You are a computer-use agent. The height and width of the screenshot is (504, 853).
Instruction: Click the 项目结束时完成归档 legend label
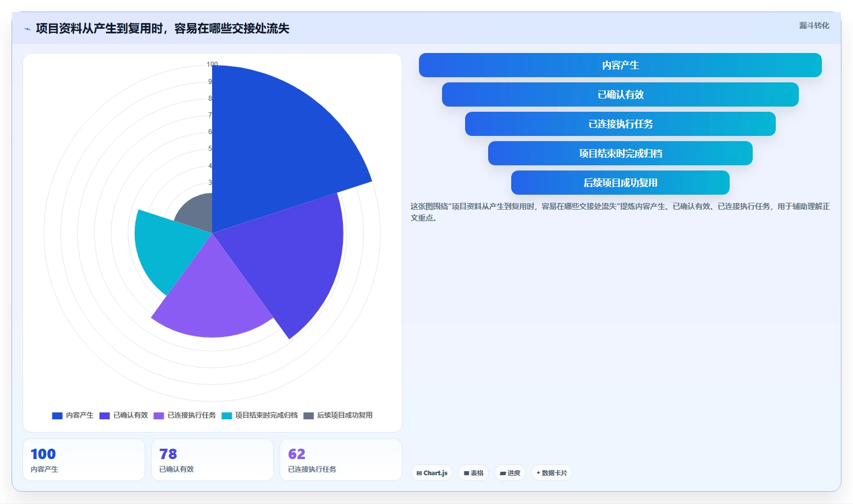tap(266, 415)
